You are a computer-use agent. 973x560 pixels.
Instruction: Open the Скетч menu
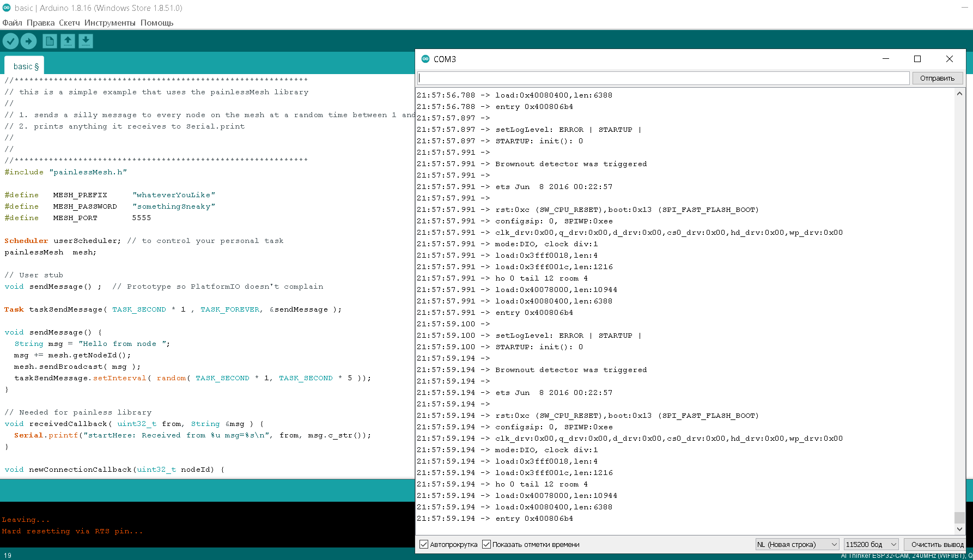pyautogui.click(x=69, y=23)
